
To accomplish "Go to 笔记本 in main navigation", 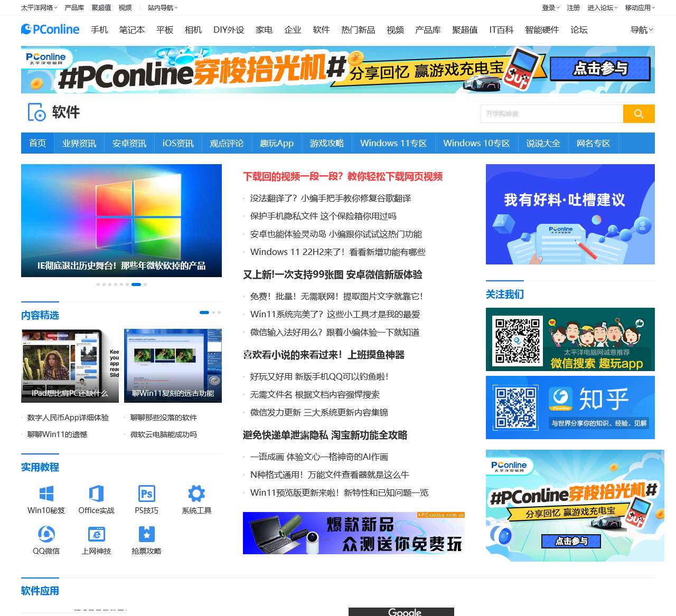I will [132, 30].
